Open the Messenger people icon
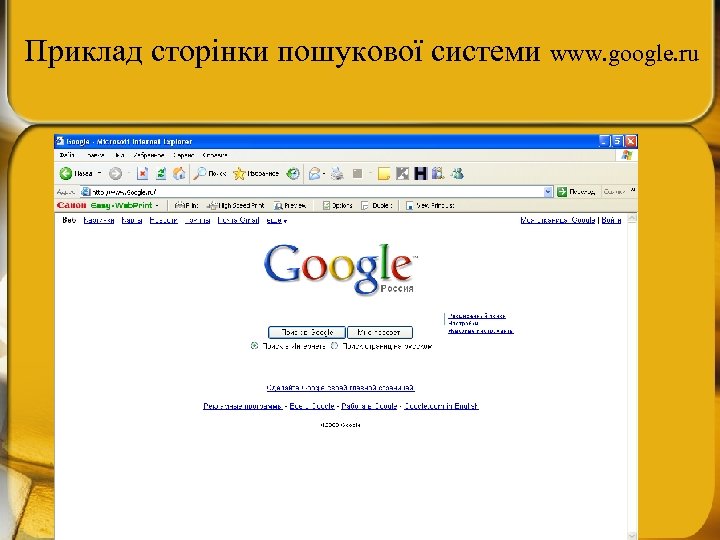Screen dimensions: 720x540 (x=457, y=174)
